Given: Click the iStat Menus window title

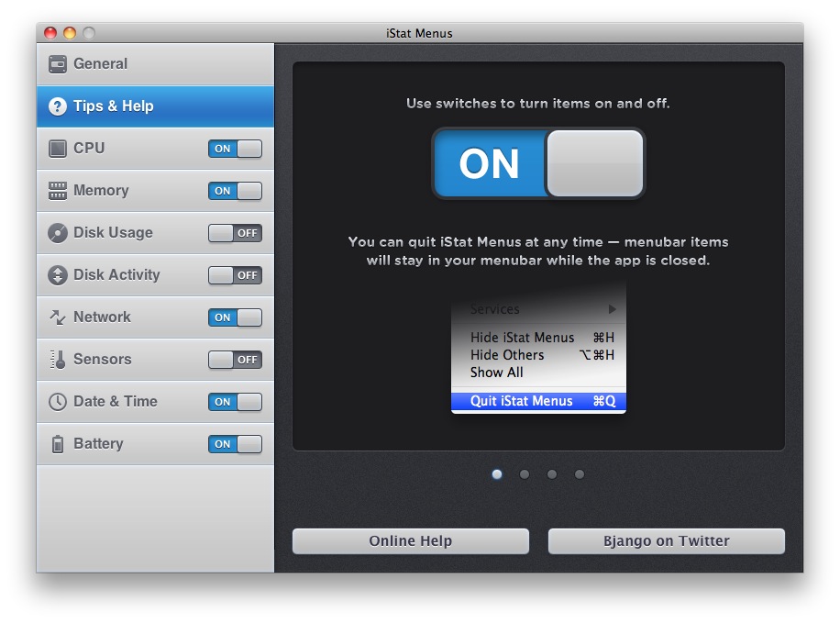Looking at the screenshot, I should pos(419,33).
